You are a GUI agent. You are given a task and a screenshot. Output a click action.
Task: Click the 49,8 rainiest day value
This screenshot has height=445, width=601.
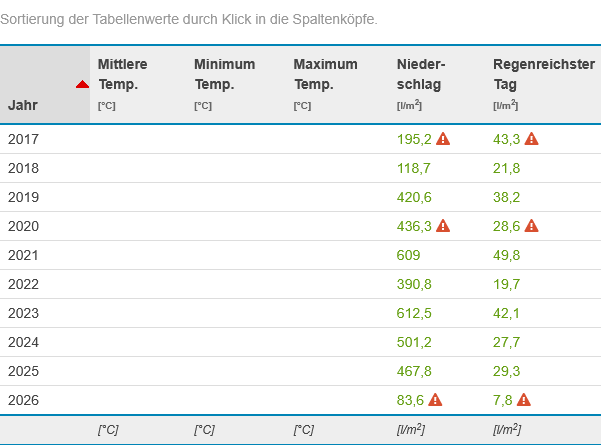(x=507, y=255)
